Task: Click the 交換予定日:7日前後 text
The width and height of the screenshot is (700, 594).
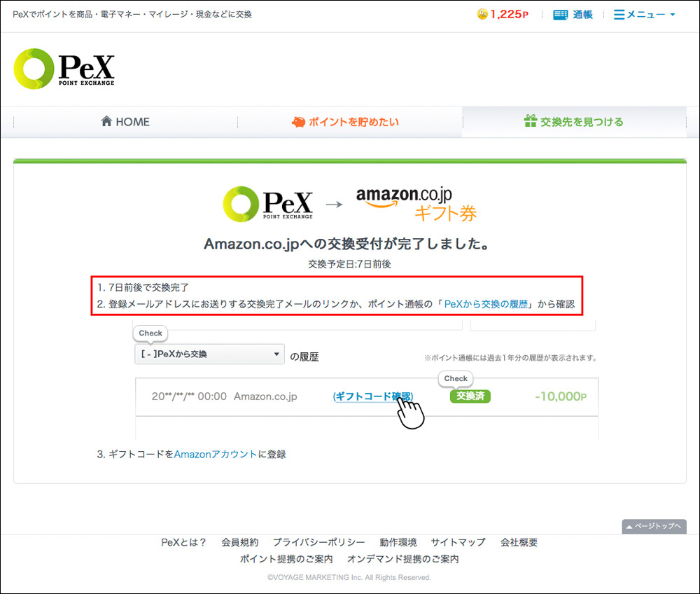Action: [349, 264]
